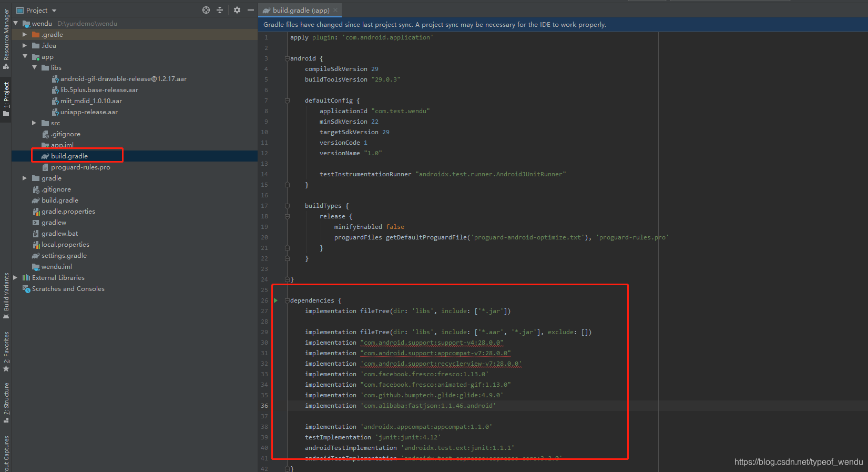
Task: Select the build.gradle (:app) editor tab
Action: [x=300, y=10]
